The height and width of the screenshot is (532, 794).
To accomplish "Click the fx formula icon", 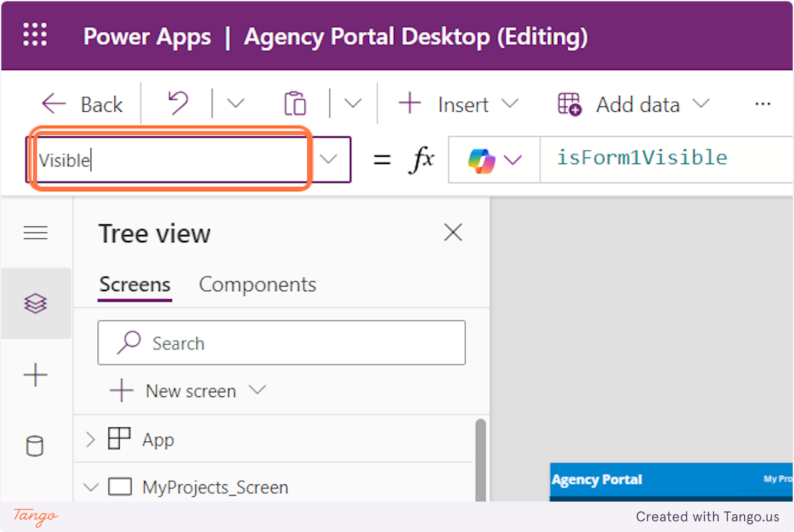I will 423,159.
